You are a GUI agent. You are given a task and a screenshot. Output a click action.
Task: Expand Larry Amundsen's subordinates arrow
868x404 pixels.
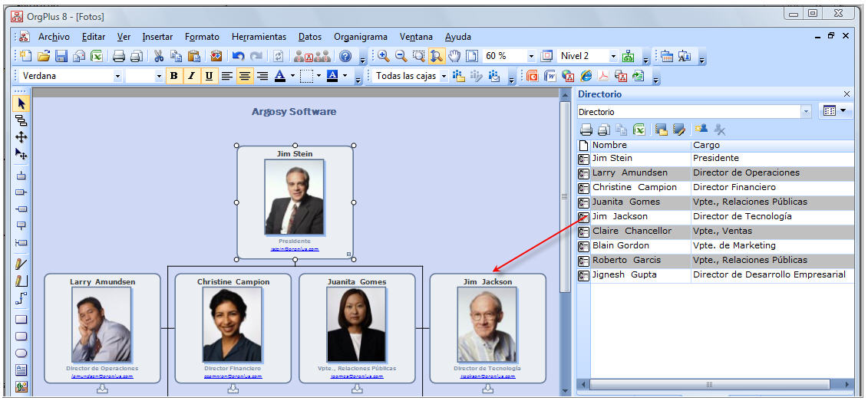tap(102, 389)
